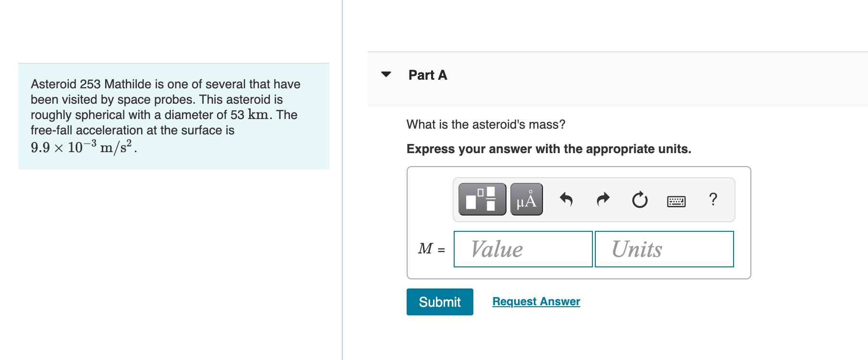Click the Request Answer link
The image size is (868, 360).
pos(536,301)
